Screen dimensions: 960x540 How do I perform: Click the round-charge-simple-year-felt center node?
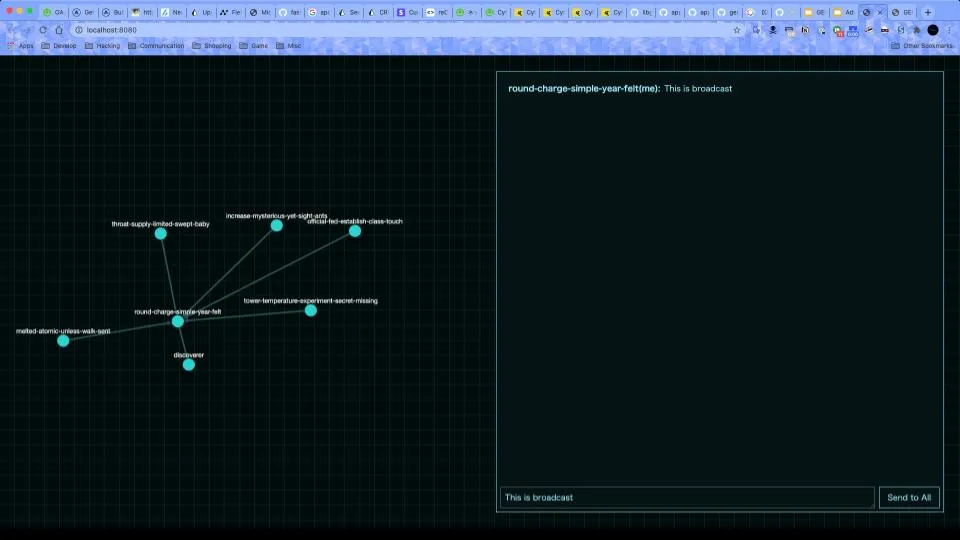coord(177,321)
